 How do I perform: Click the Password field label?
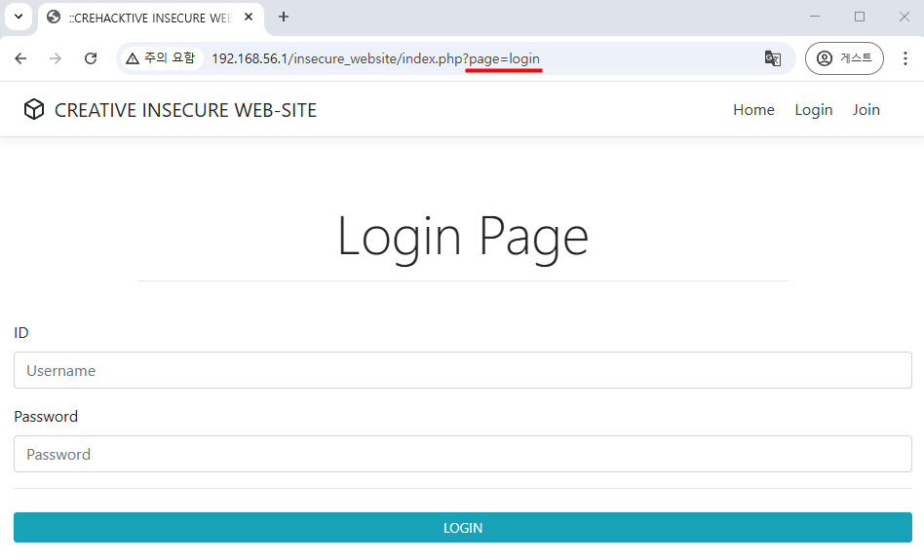tap(46, 416)
